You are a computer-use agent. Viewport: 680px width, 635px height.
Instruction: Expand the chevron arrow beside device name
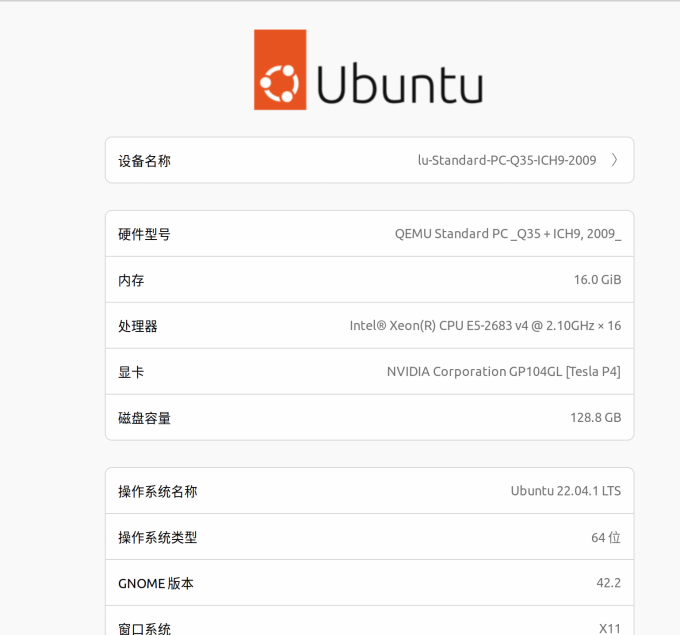(x=614, y=160)
